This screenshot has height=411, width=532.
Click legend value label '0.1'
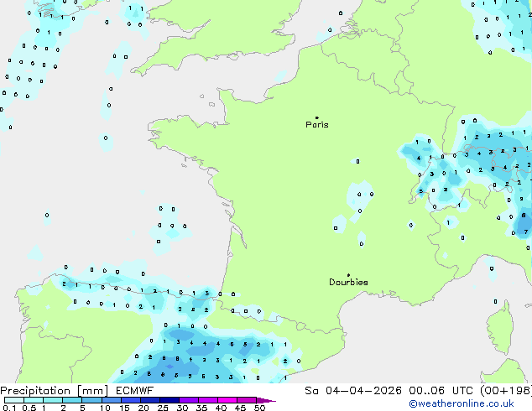[x=10, y=408]
